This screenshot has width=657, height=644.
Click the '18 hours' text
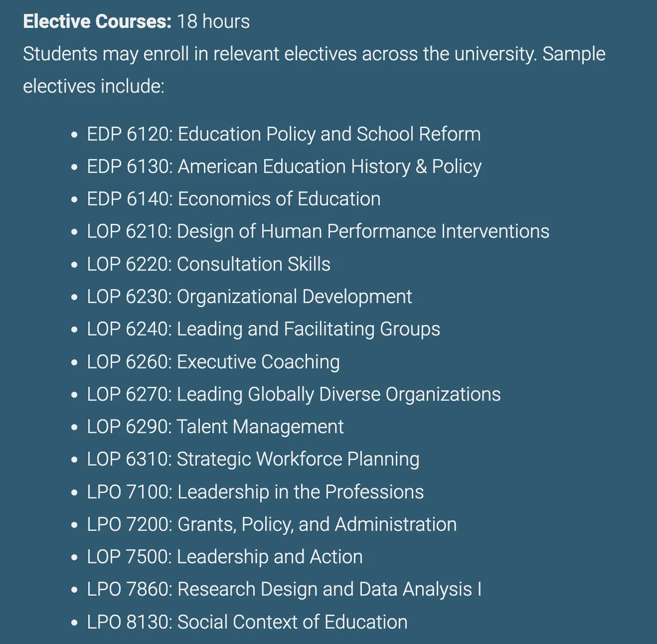213,22
